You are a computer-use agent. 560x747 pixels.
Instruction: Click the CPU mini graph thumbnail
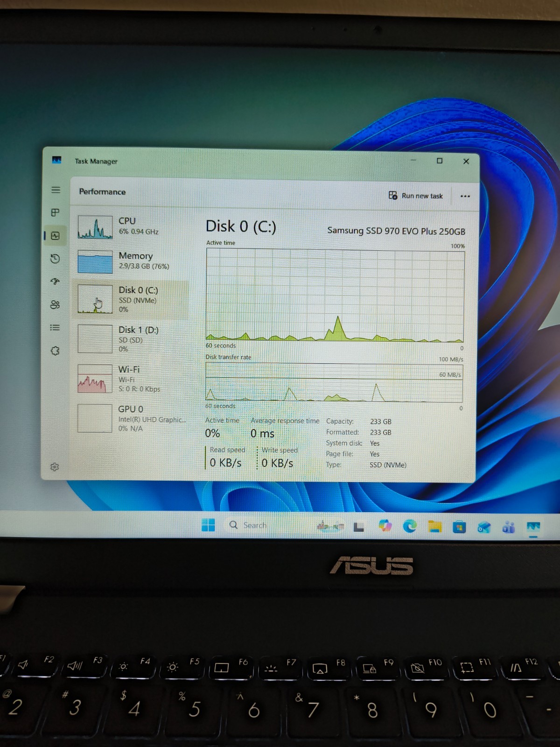pos(95,227)
